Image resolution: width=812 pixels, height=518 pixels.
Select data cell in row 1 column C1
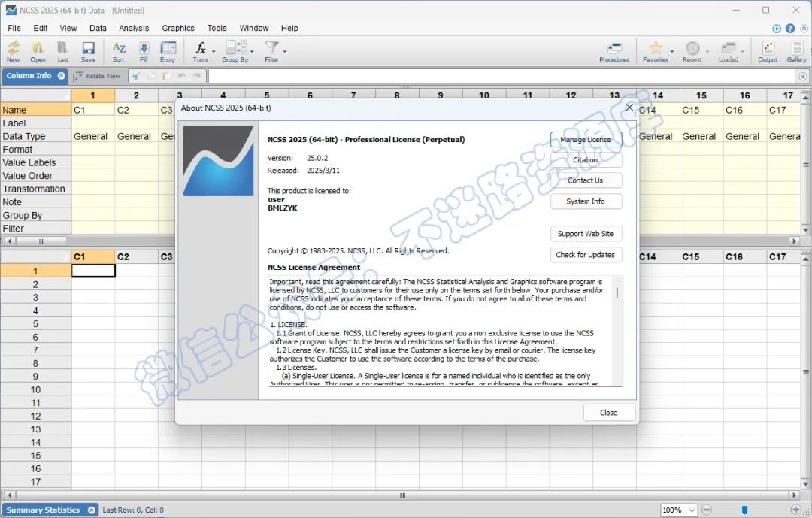click(93, 271)
